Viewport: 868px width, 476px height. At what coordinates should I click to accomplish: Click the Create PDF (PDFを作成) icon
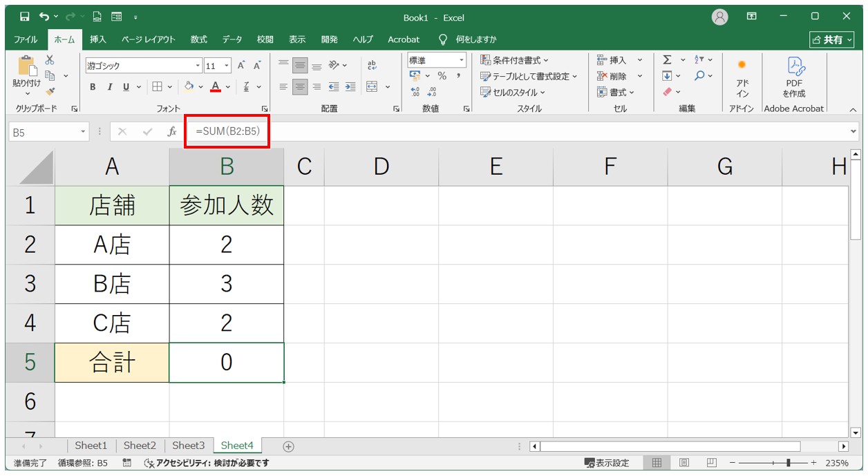coord(793,77)
